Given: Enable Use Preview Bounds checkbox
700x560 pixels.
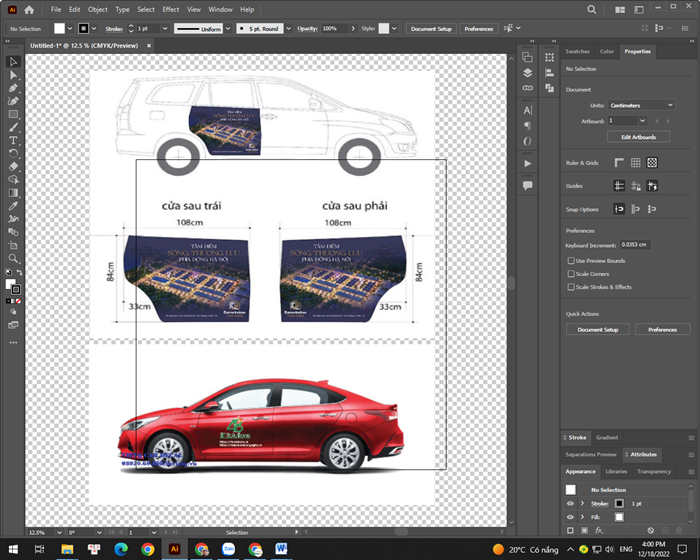Looking at the screenshot, I should [570, 260].
